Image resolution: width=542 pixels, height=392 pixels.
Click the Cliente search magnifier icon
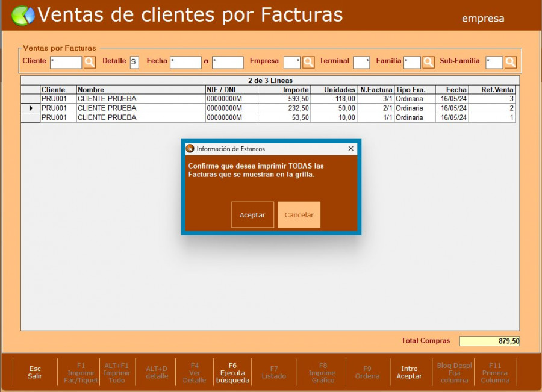point(89,62)
